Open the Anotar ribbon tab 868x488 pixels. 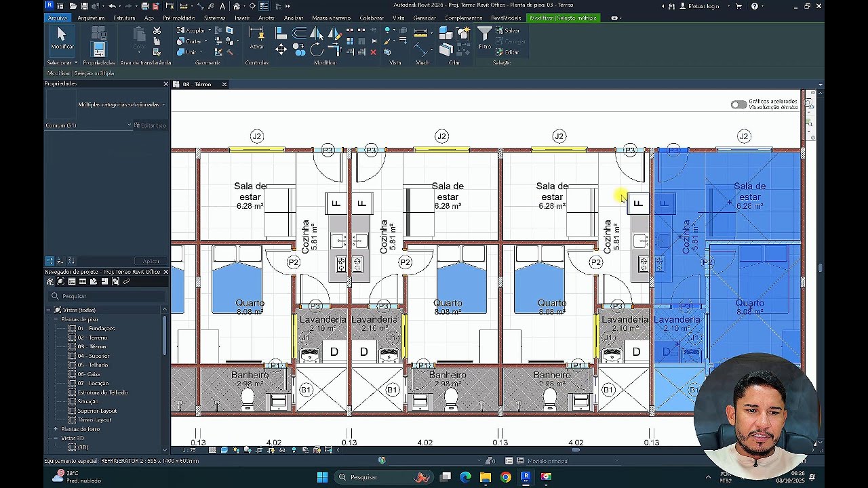pos(267,18)
